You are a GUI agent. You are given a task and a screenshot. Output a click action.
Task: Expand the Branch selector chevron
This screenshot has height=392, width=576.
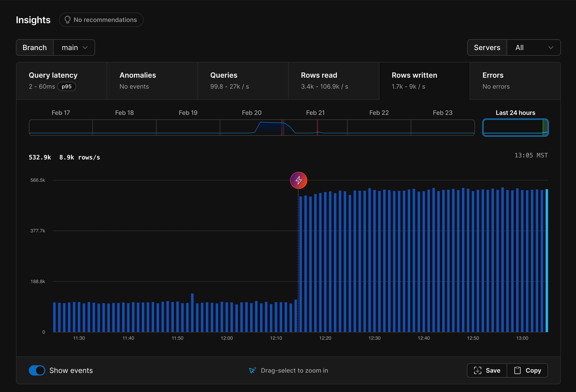[85, 47]
